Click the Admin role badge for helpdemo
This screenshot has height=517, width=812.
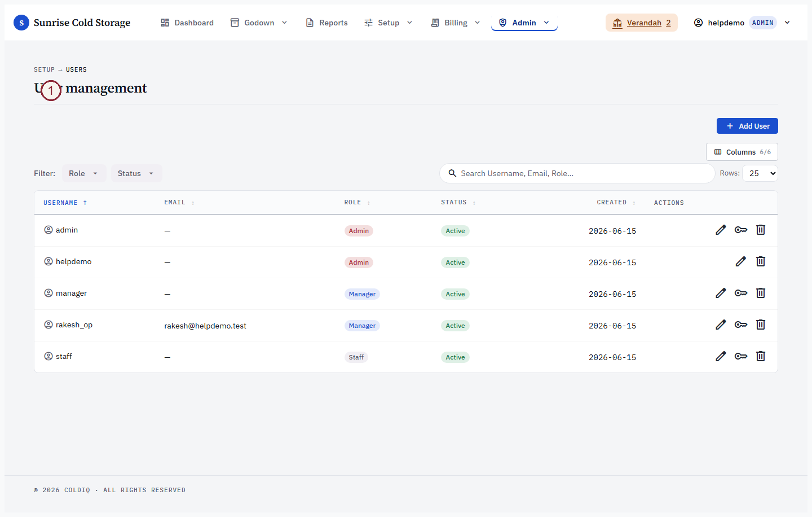tap(359, 262)
